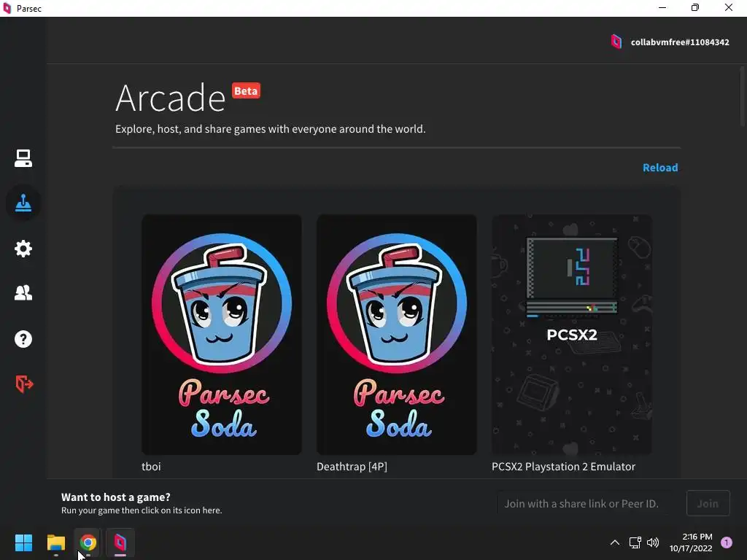Open the Friends icon in sidebar

tap(23, 293)
